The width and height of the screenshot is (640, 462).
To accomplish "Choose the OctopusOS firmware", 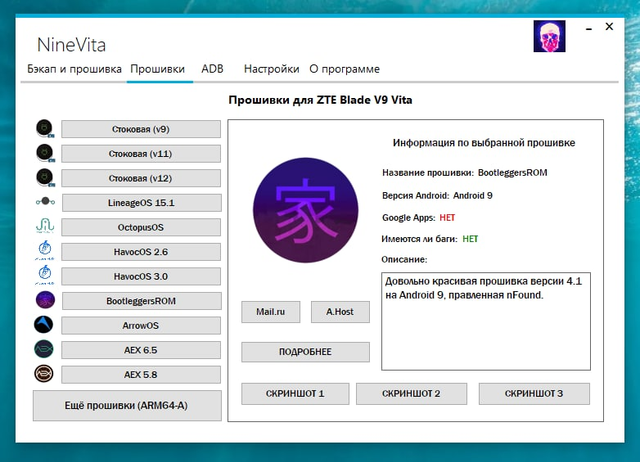I will coord(141,227).
